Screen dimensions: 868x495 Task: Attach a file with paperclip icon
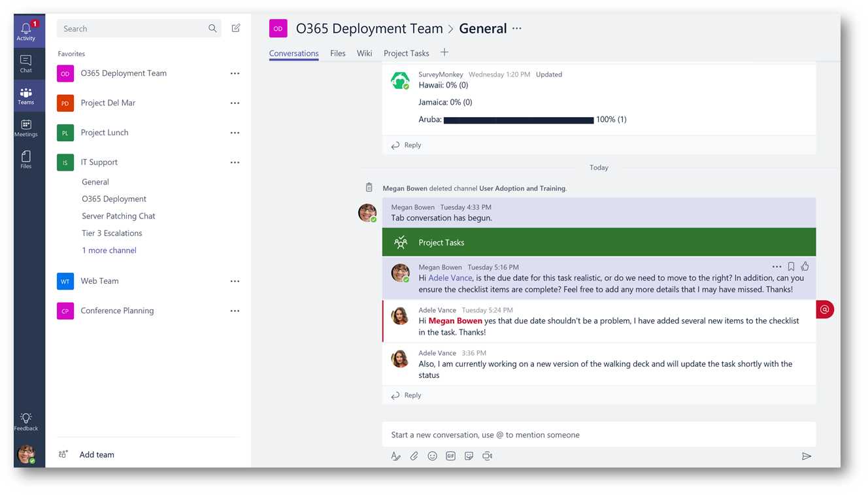pos(414,456)
